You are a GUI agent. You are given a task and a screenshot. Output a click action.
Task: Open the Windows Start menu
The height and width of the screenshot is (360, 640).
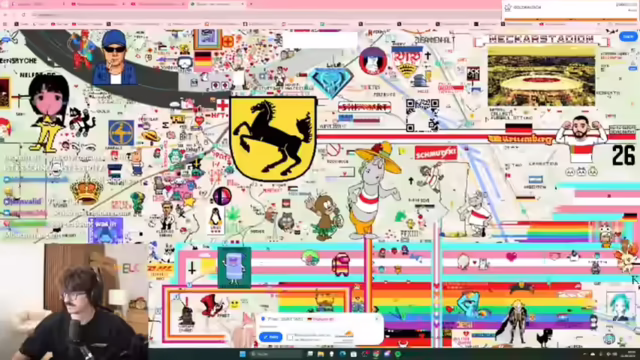[243, 354]
